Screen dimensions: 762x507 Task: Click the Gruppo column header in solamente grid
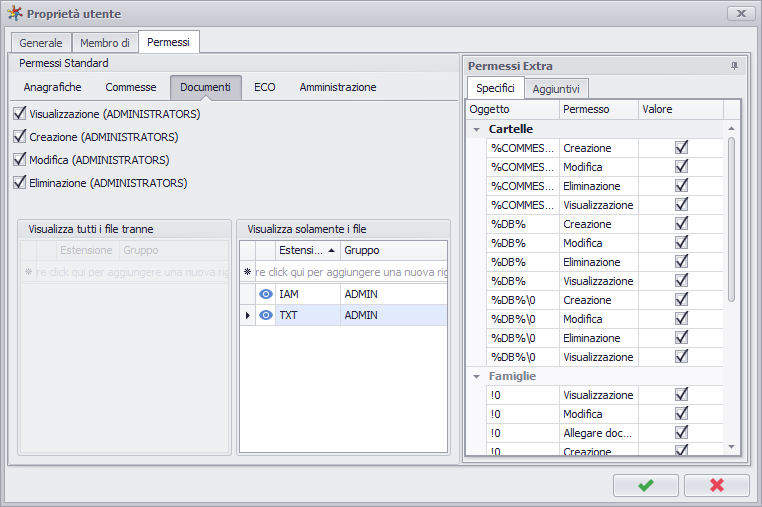point(394,250)
